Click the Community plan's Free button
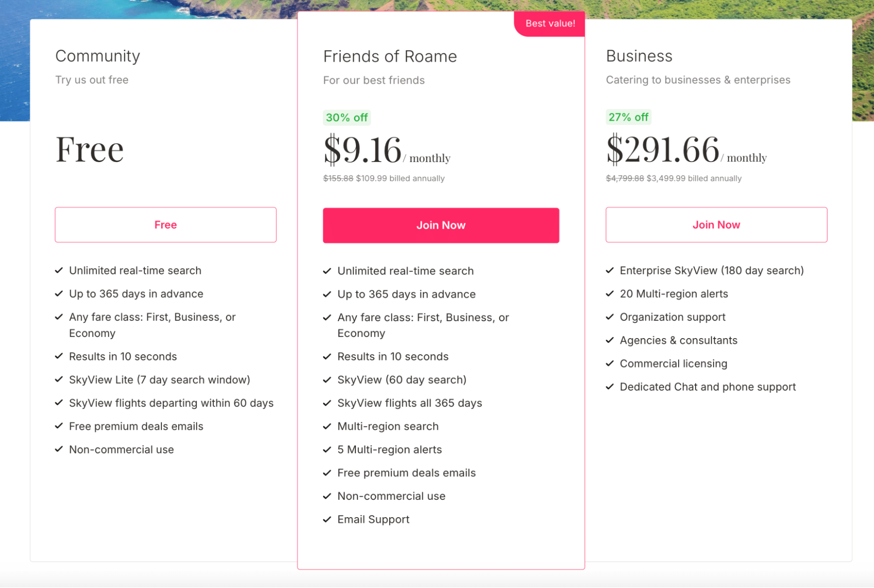 point(165,225)
